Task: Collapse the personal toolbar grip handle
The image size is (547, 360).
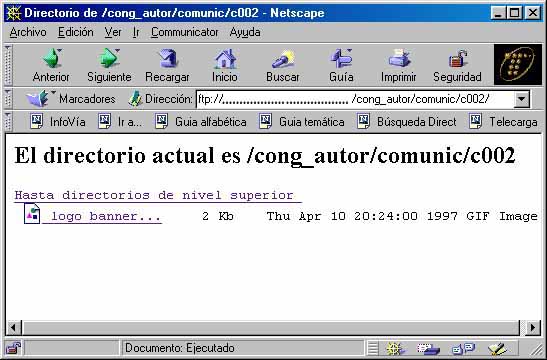Action: [x=8, y=122]
